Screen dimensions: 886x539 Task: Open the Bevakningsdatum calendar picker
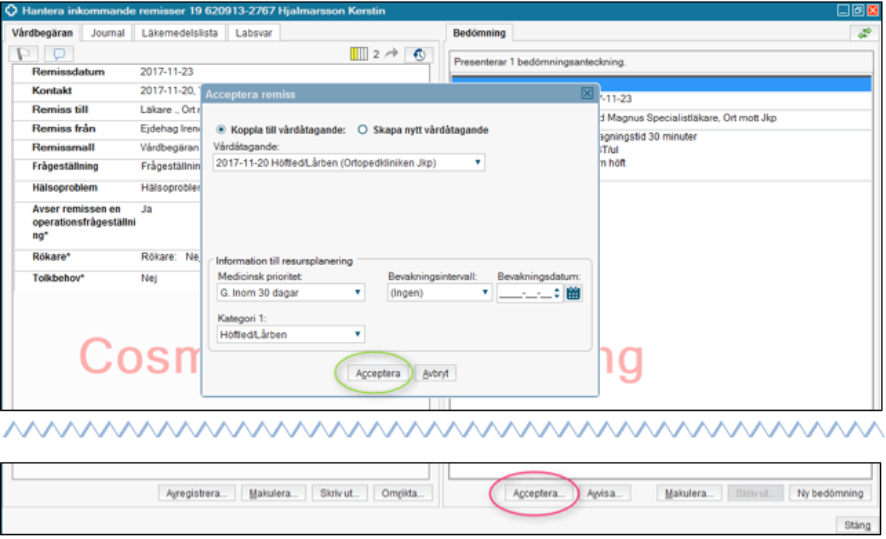(573, 293)
